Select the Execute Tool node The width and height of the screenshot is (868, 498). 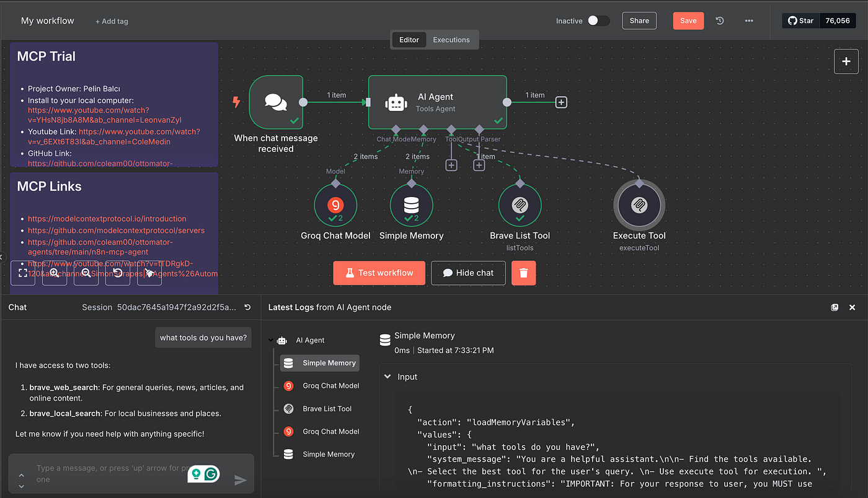coord(639,206)
